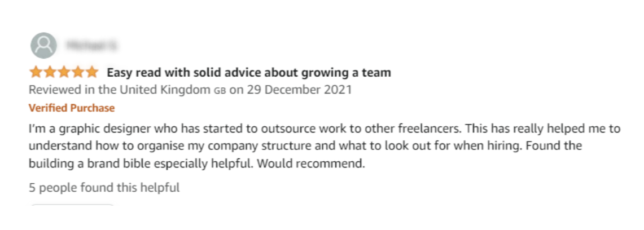The image size is (644, 230).
Task: Click the fifth orange rating star
Action: 91,73
